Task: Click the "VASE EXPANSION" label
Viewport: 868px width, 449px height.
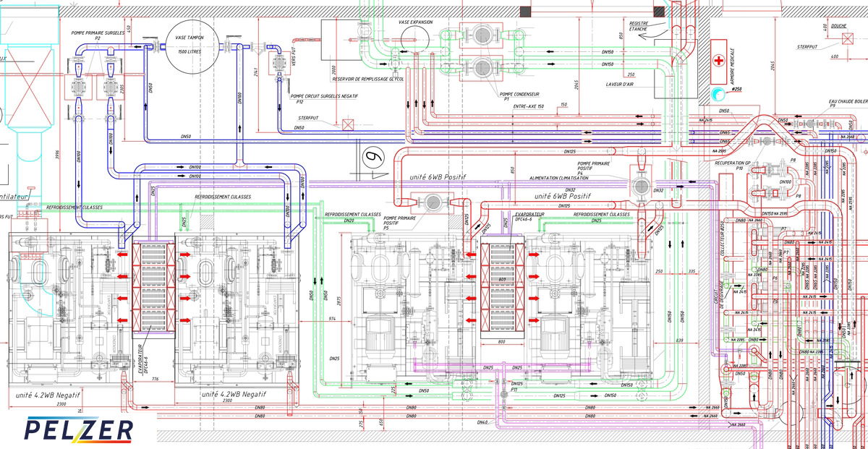Action: 416,22
